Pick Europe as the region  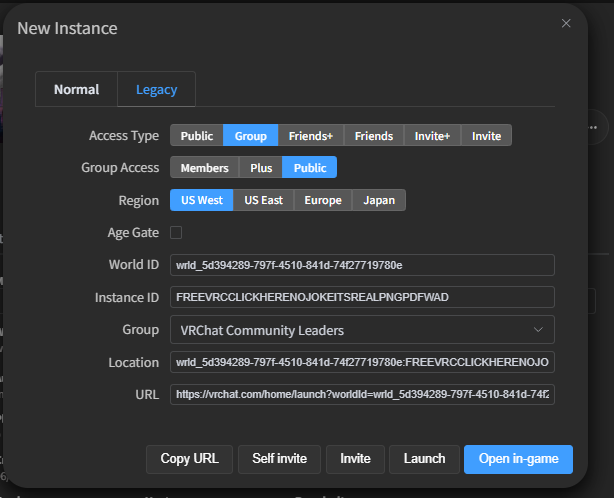[x=321, y=200]
